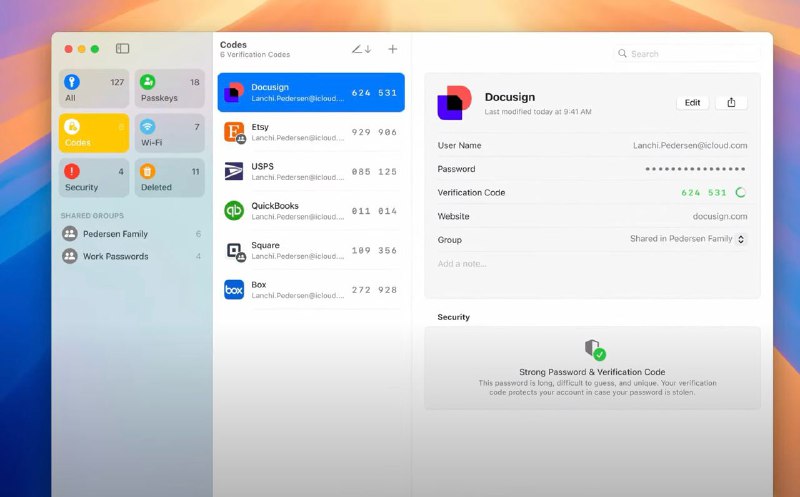Click the verification code countdown timer ring
Image resolution: width=800 pixels, height=497 pixels.
(740, 192)
